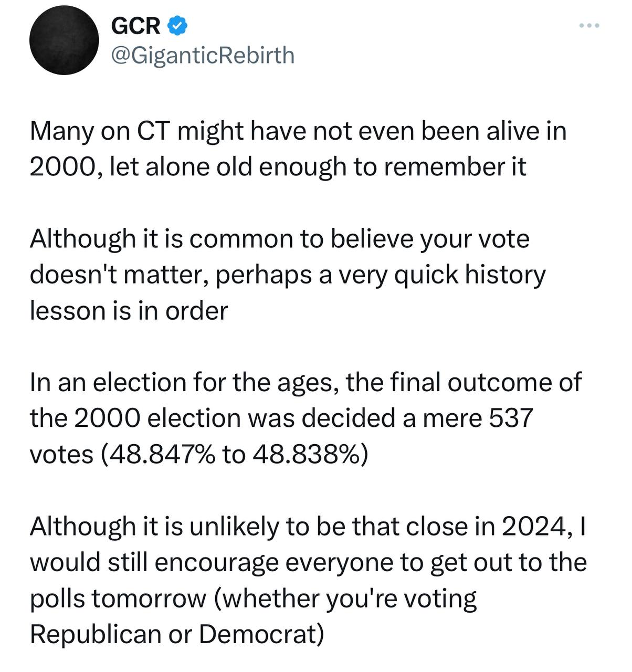The width and height of the screenshot is (632, 672).
Task: Click the words "polls tomorrow" in the tweet
Action: (118, 598)
